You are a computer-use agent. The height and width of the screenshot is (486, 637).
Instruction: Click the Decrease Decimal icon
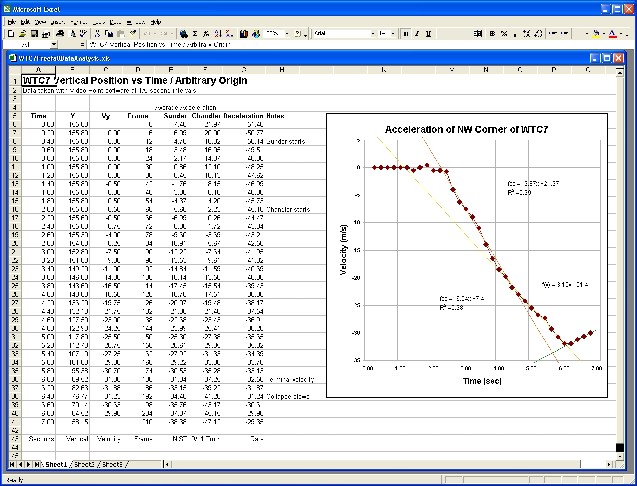[x=538, y=34]
